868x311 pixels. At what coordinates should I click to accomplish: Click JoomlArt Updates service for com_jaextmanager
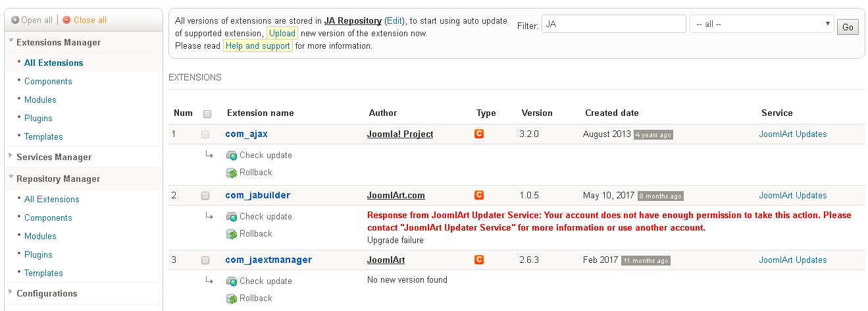pyautogui.click(x=793, y=260)
